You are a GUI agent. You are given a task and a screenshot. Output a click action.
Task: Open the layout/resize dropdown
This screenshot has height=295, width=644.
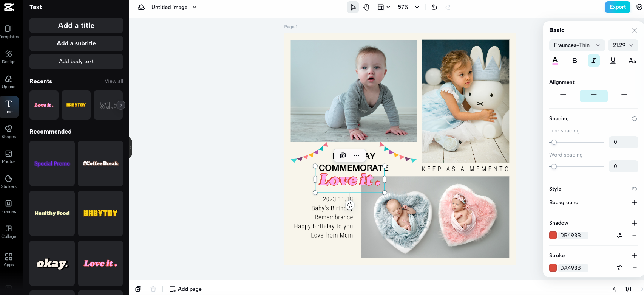tap(384, 7)
